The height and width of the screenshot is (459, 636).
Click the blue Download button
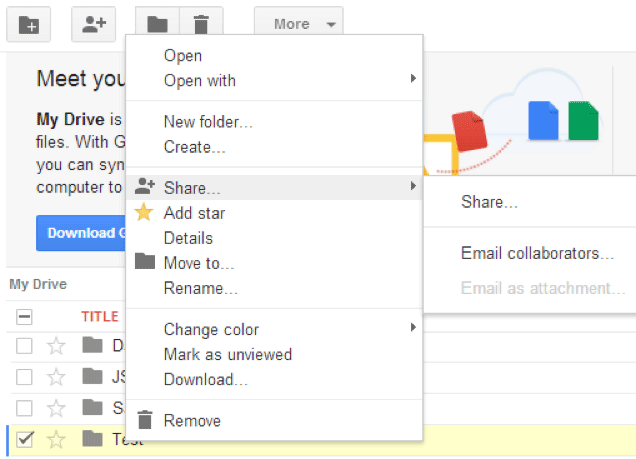point(81,233)
